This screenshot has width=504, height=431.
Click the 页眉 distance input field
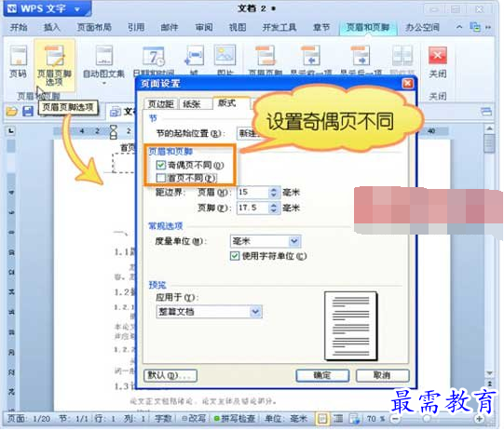pyautogui.click(x=252, y=193)
